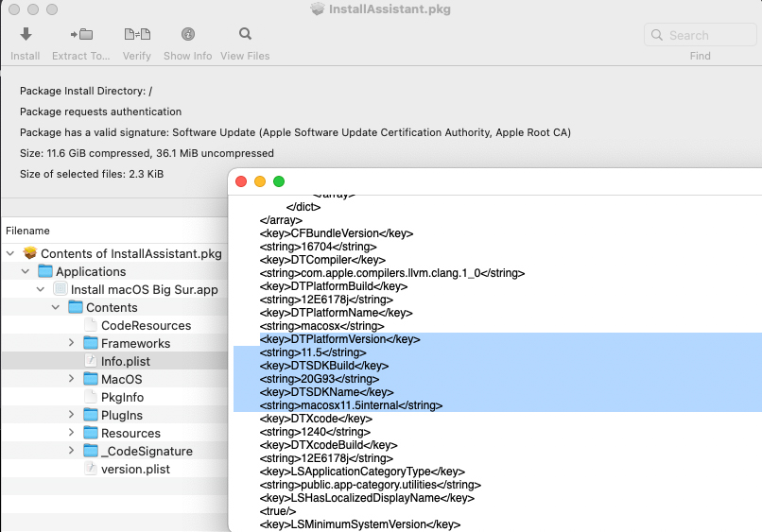Click the _CodeSignature folder icon
The height and width of the screenshot is (532, 762).
coord(91,451)
